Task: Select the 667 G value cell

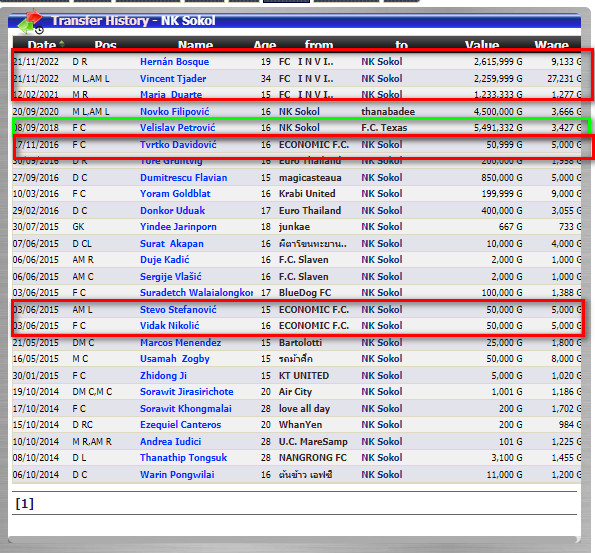Action: pyautogui.click(x=510, y=227)
